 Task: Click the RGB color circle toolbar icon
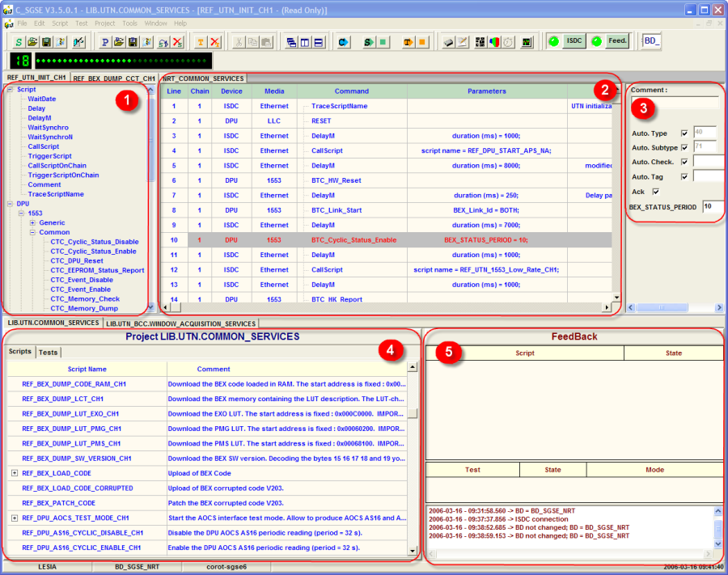[494, 41]
